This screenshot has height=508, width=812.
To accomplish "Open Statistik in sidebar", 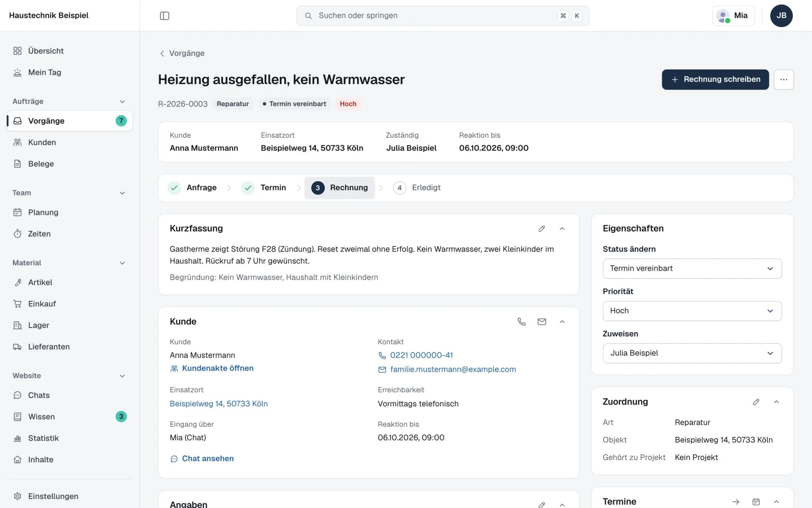I will tap(69, 438).
